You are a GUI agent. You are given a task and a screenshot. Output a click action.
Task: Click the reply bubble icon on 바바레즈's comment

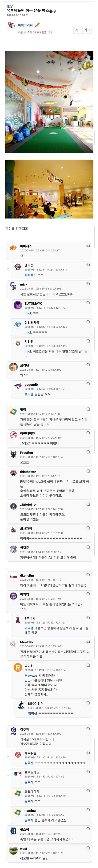[x=88, y=245]
